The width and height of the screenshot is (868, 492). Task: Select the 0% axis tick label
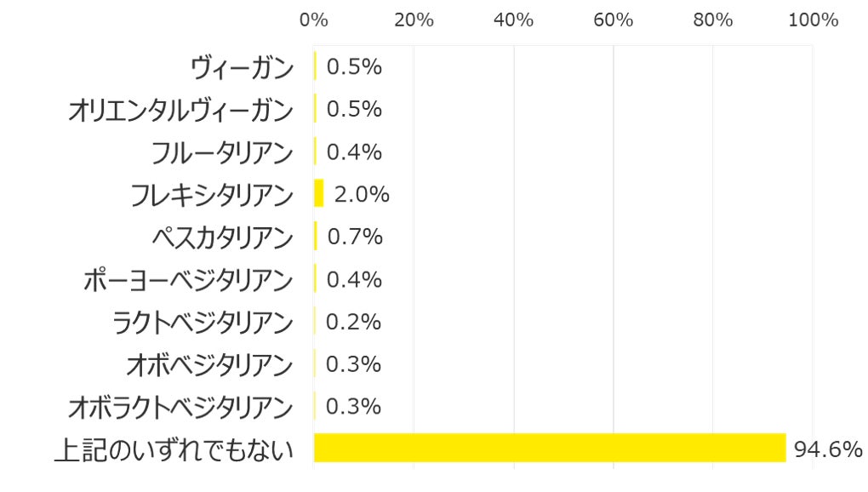[314, 20]
